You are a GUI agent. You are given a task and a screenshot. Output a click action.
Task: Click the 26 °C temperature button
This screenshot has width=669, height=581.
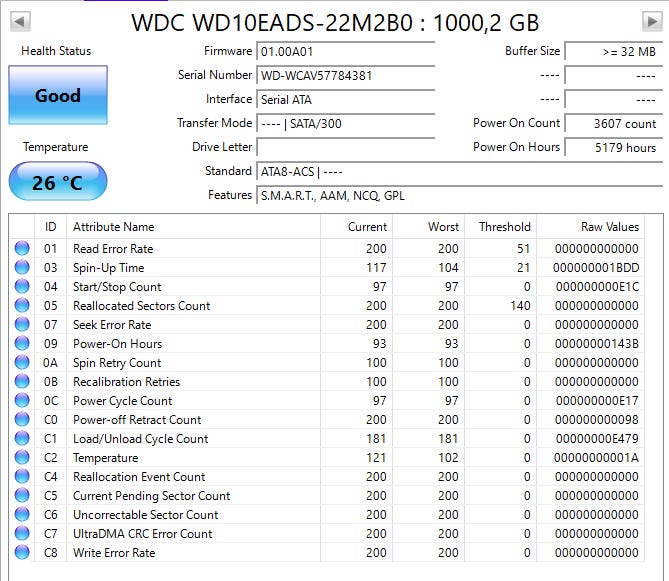coord(58,181)
